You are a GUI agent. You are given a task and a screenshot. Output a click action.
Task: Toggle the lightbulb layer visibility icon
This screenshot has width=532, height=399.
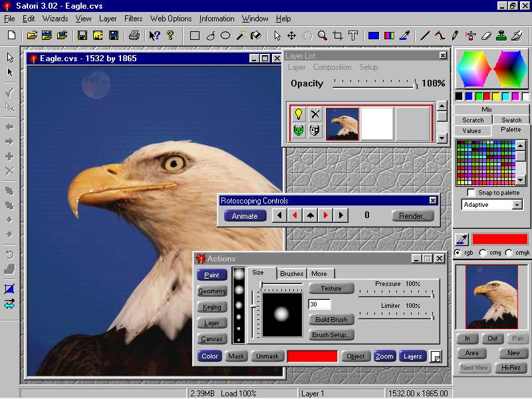pos(299,114)
